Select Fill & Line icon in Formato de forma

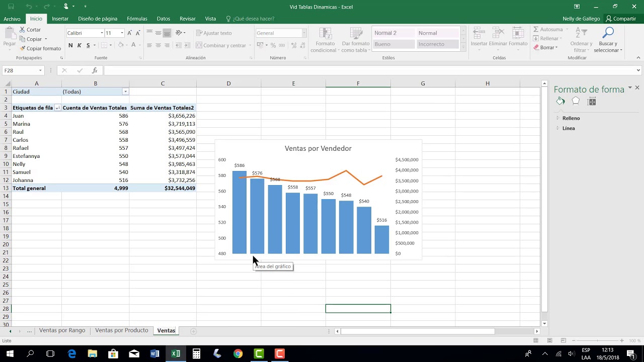click(560, 102)
